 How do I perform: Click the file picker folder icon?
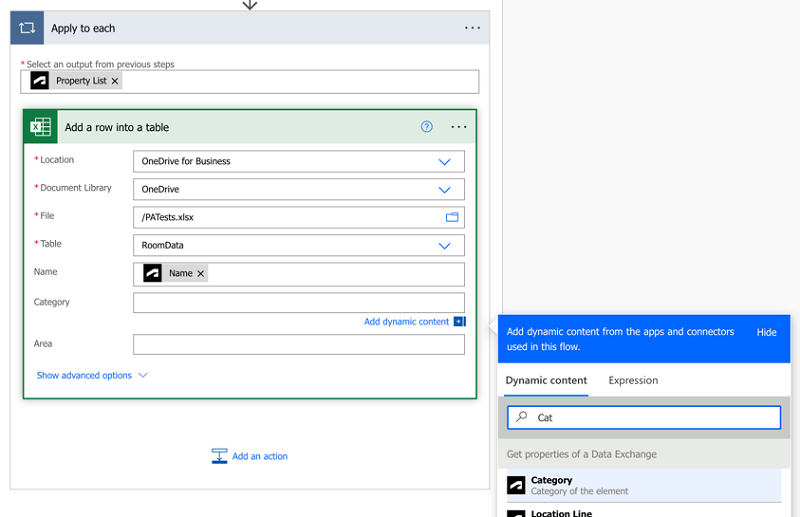452,217
